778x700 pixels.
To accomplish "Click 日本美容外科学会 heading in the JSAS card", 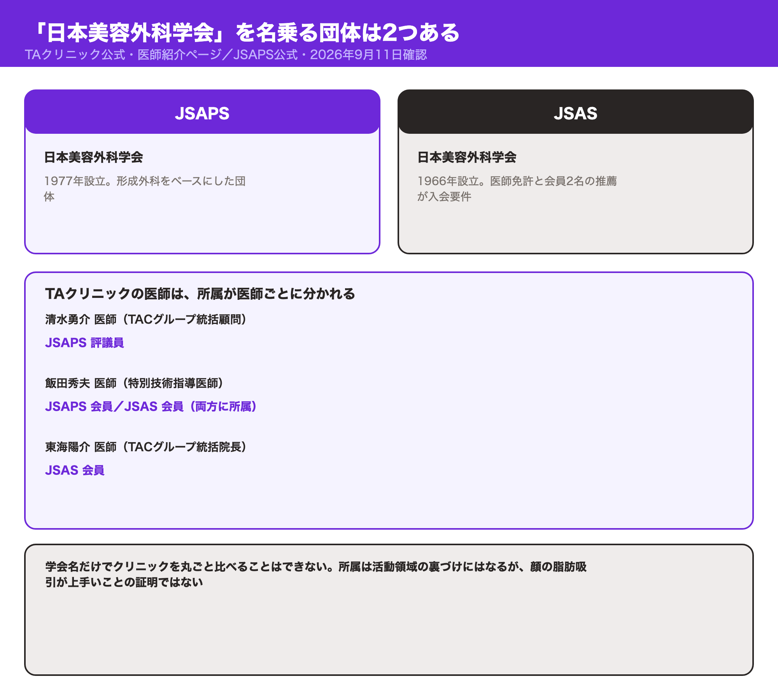I will (467, 157).
